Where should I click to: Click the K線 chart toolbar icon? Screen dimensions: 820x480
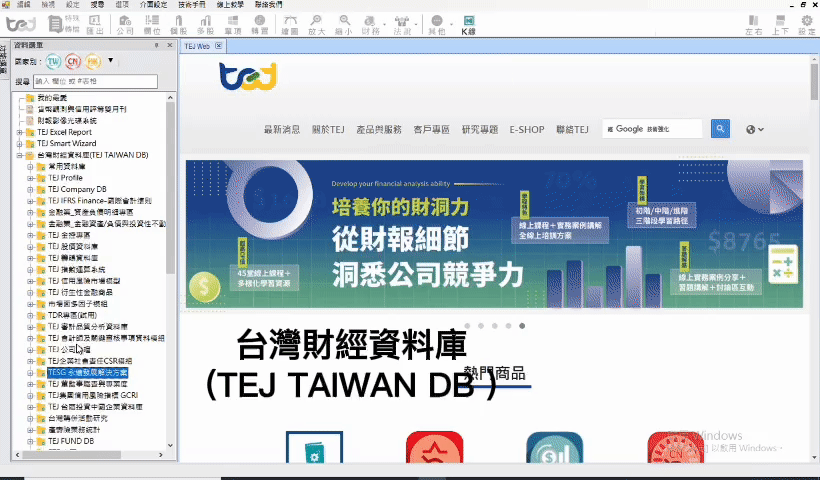468,25
